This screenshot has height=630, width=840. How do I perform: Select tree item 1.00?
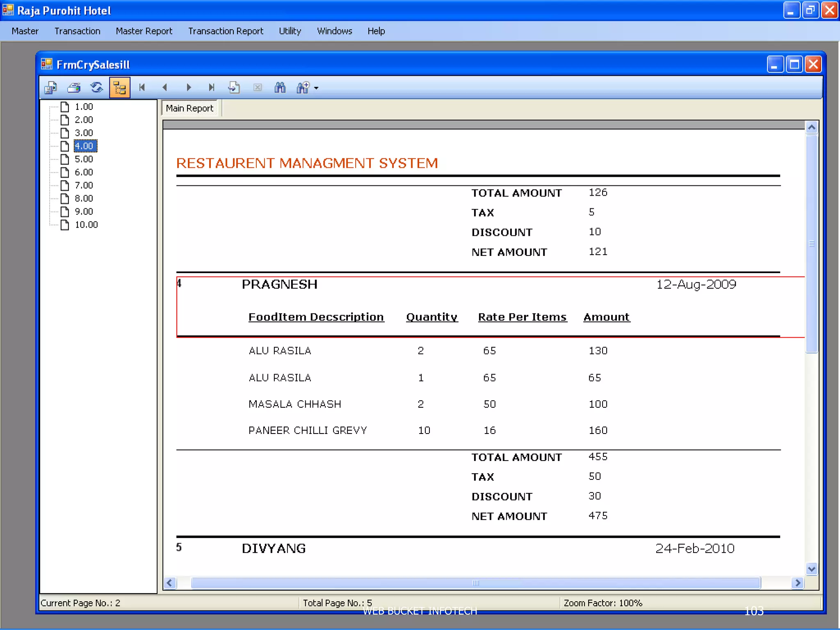click(84, 107)
